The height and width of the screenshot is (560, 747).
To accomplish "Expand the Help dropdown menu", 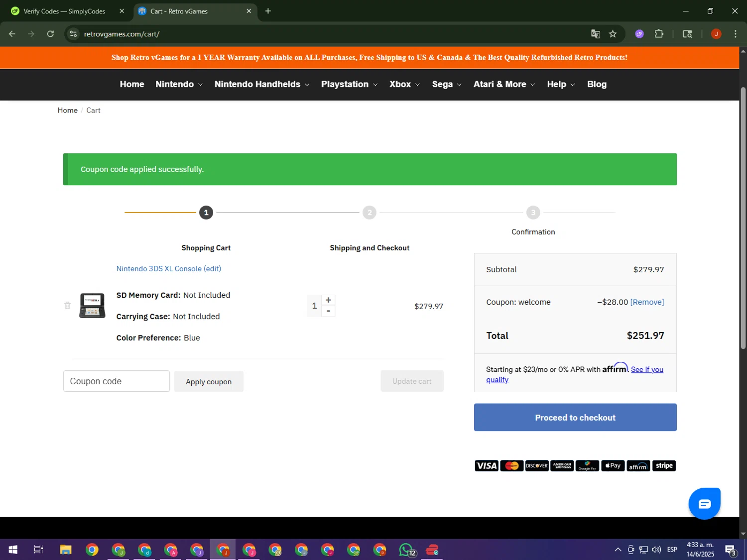I will (x=561, y=84).
